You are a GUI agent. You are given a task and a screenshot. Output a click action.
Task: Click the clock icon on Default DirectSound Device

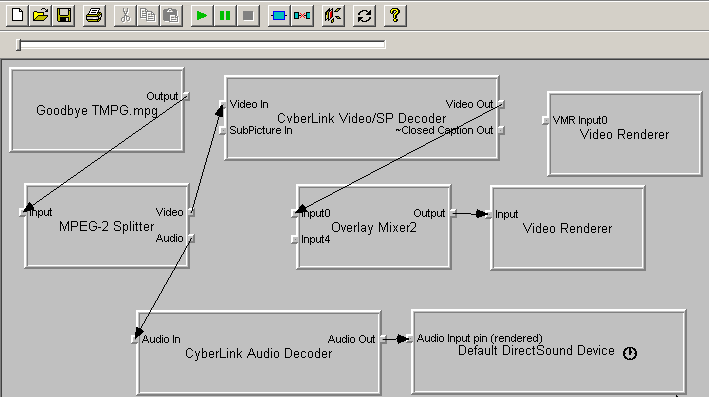click(x=630, y=353)
